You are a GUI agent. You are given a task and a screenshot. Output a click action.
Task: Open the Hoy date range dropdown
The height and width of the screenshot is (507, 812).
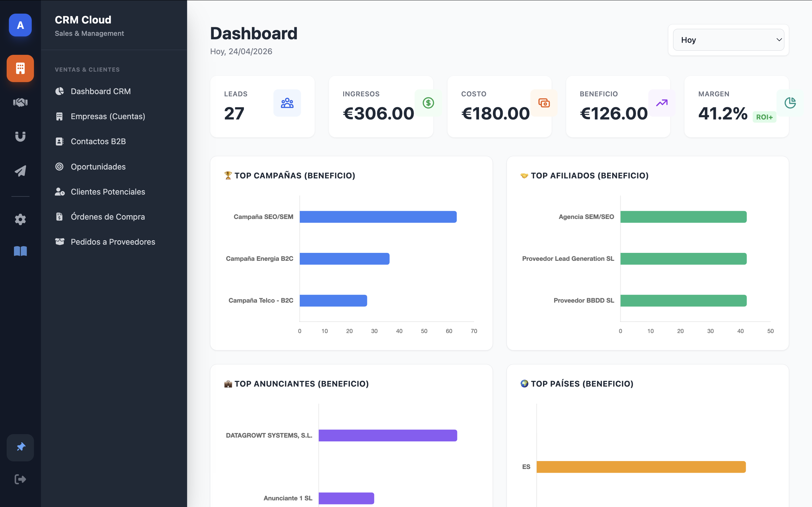(728, 40)
